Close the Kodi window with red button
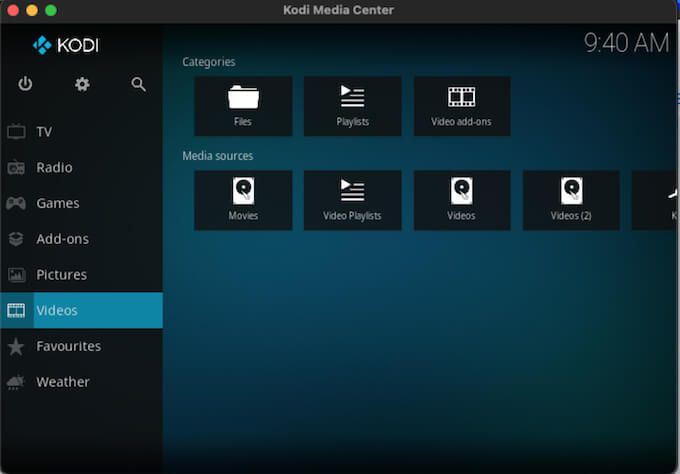 pos(13,10)
